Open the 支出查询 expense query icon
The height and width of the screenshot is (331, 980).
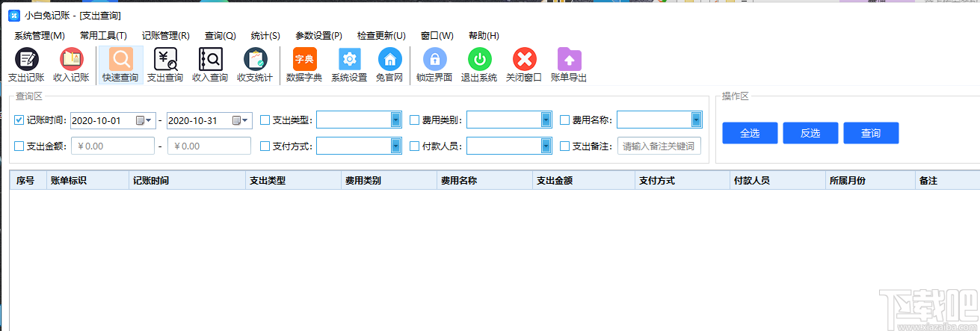165,64
